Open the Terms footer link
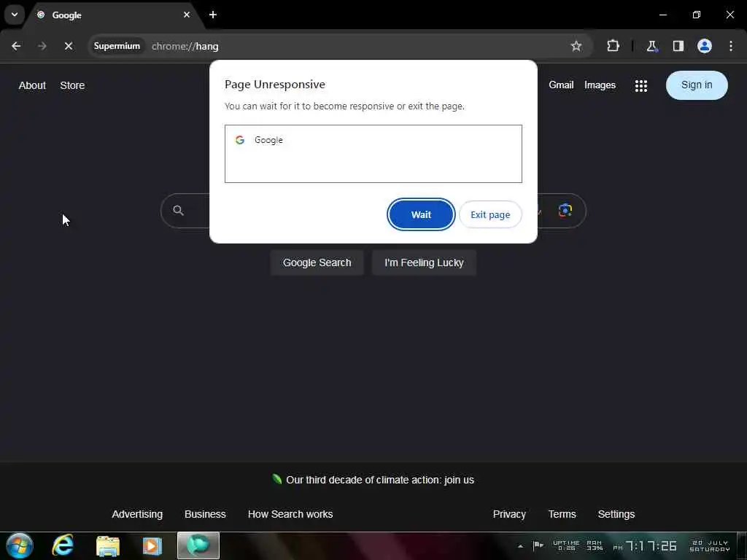Viewport: 747px width, 560px height. 562,514
